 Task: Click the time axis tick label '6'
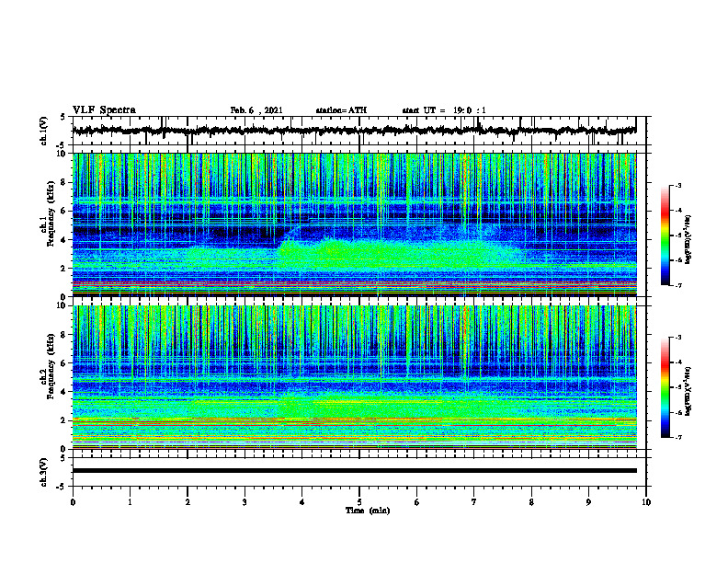[417, 502]
